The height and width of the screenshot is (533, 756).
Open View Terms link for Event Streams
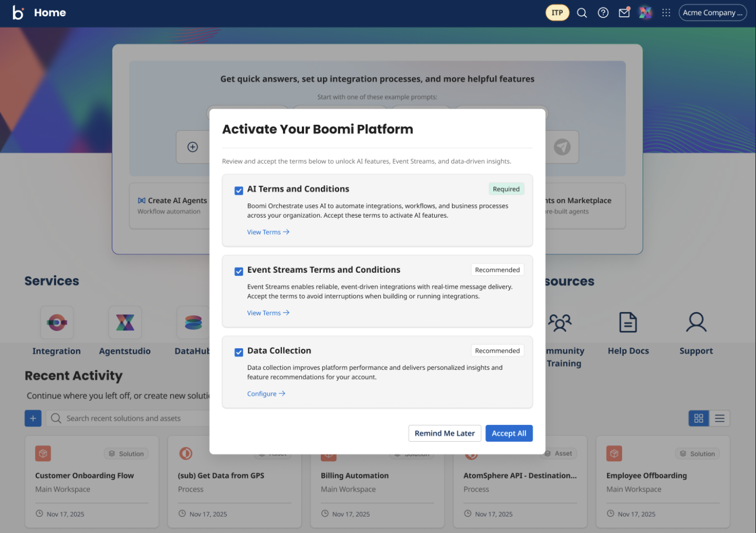click(268, 313)
